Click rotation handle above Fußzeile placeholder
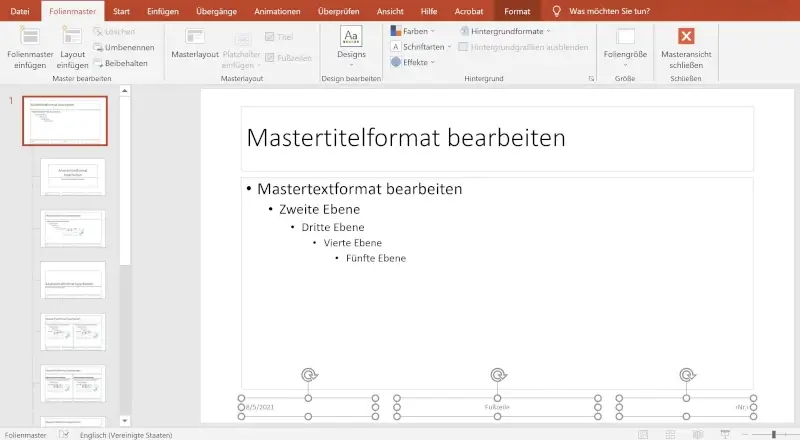This screenshot has width=800, height=440. (497, 375)
